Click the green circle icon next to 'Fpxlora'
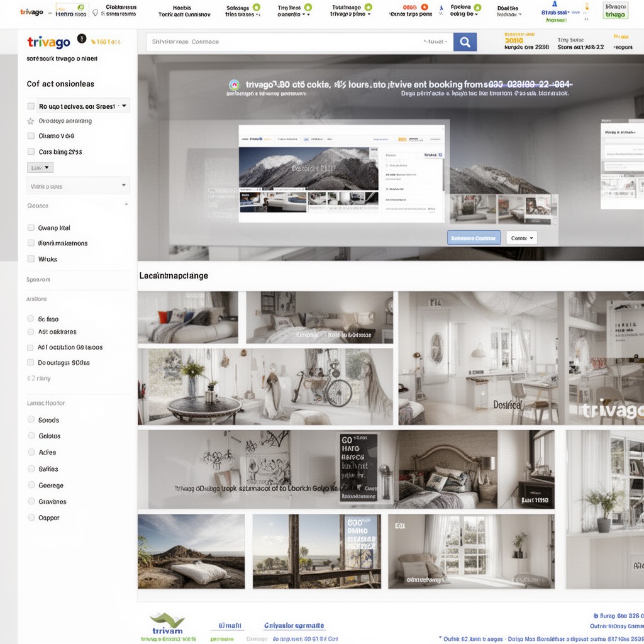This screenshot has height=644, width=644. coord(477,8)
